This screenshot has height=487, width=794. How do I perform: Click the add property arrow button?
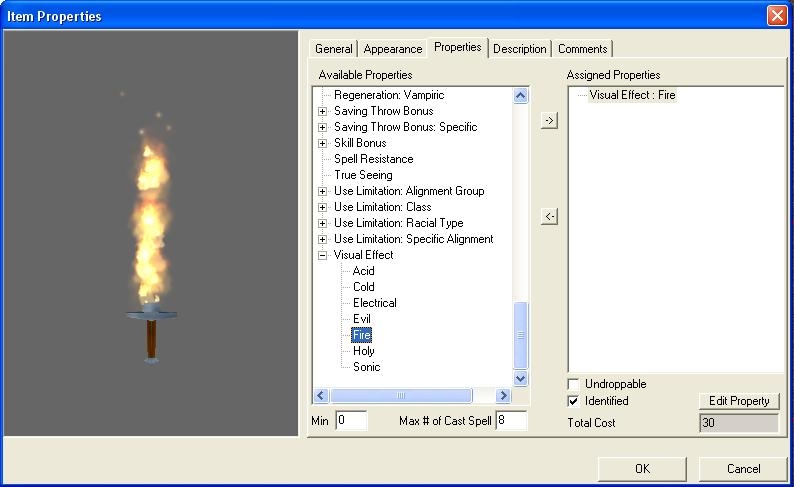click(549, 120)
